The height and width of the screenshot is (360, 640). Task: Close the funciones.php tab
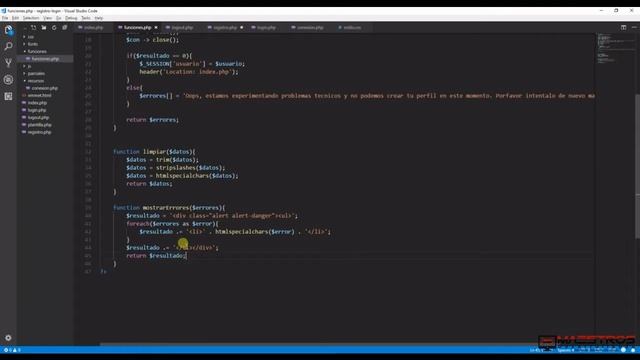click(156, 28)
